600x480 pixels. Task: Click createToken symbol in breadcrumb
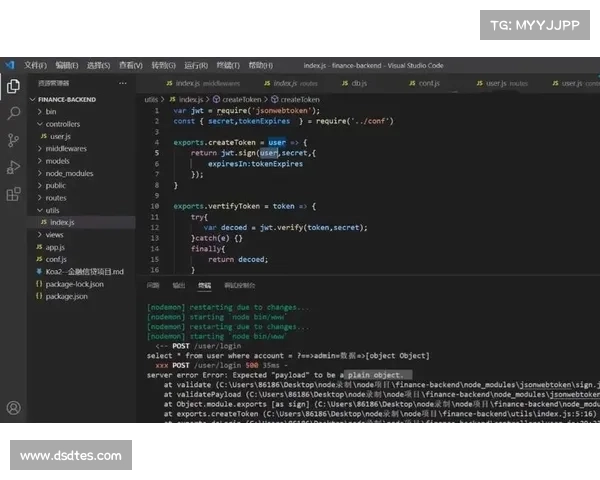pos(304,100)
